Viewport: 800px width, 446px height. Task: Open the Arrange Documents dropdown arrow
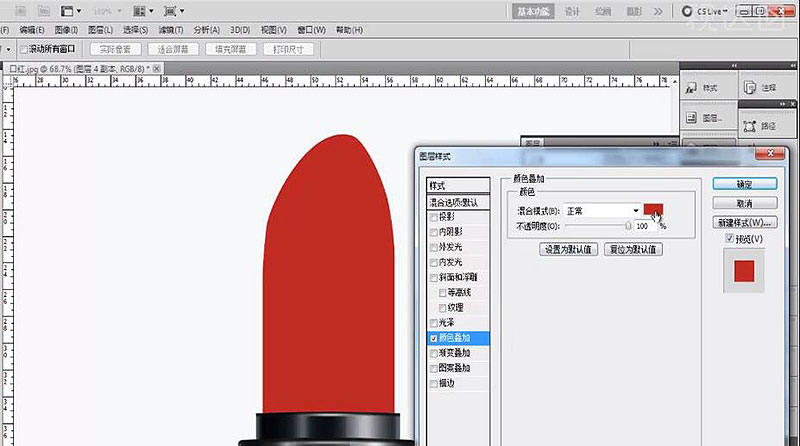pyautogui.click(x=151, y=11)
